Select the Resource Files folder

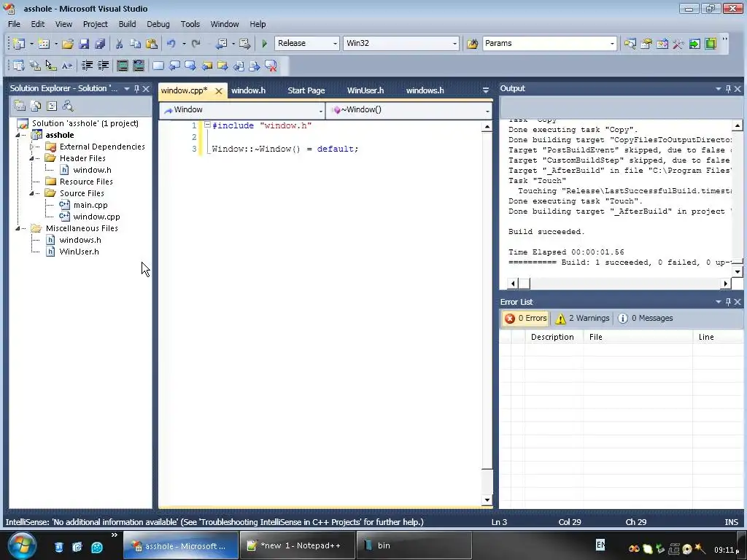click(x=86, y=182)
